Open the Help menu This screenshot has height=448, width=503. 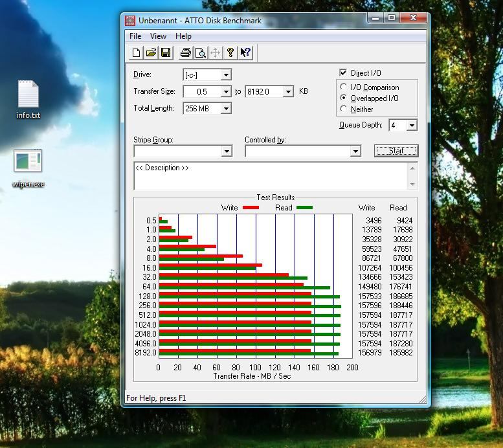[x=183, y=36]
